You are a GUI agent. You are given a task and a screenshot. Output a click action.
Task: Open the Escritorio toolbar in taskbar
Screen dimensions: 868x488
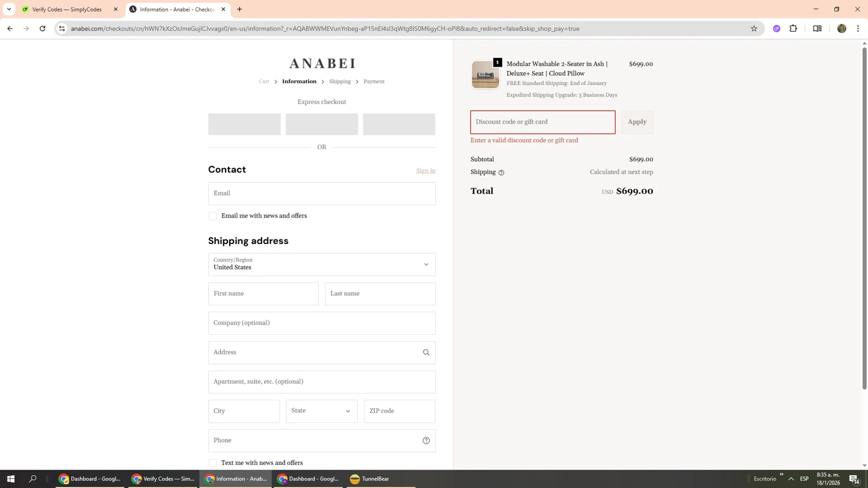[x=765, y=479]
